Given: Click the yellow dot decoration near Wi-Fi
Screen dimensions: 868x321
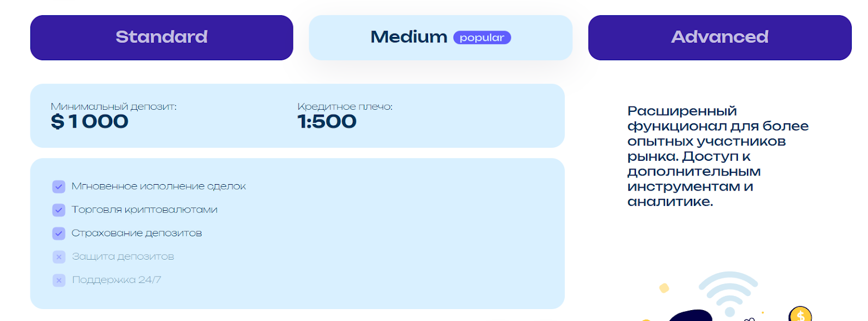Looking at the screenshot, I should (x=664, y=288).
